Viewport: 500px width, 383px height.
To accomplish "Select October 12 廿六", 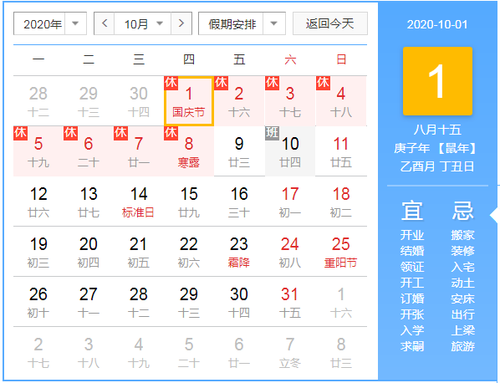I will pos(38,201).
